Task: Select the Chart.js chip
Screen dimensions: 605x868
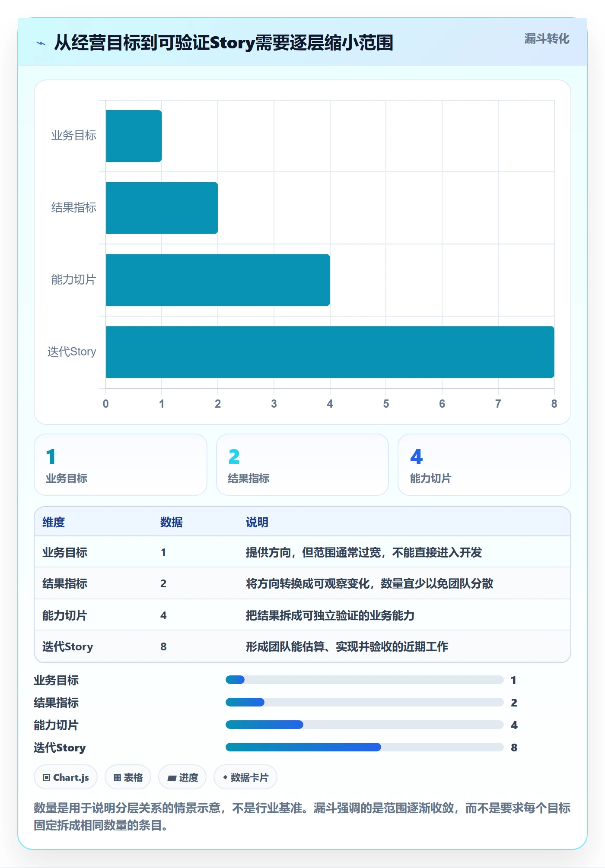Action: (66, 777)
